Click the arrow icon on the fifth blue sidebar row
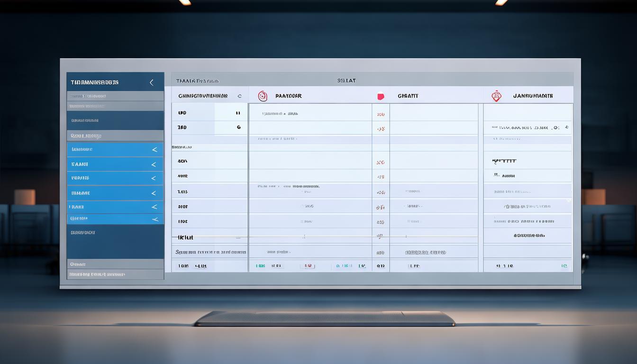 coord(154,207)
